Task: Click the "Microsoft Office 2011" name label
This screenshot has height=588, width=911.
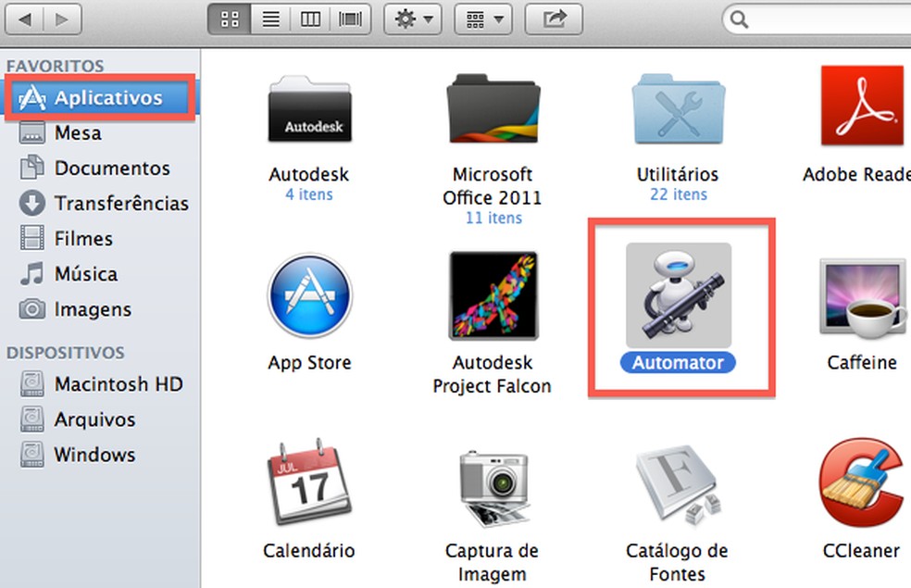Action: pos(493,186)
